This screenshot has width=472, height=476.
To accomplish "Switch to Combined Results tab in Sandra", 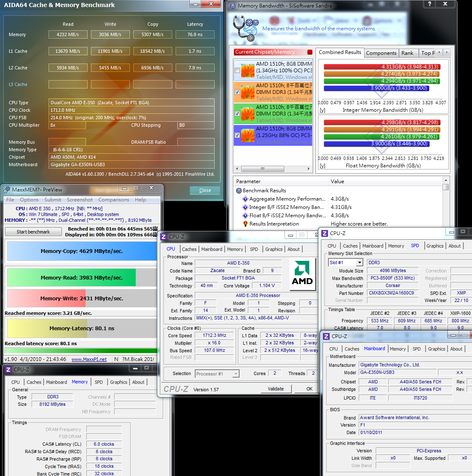I will tap(340, 52).
